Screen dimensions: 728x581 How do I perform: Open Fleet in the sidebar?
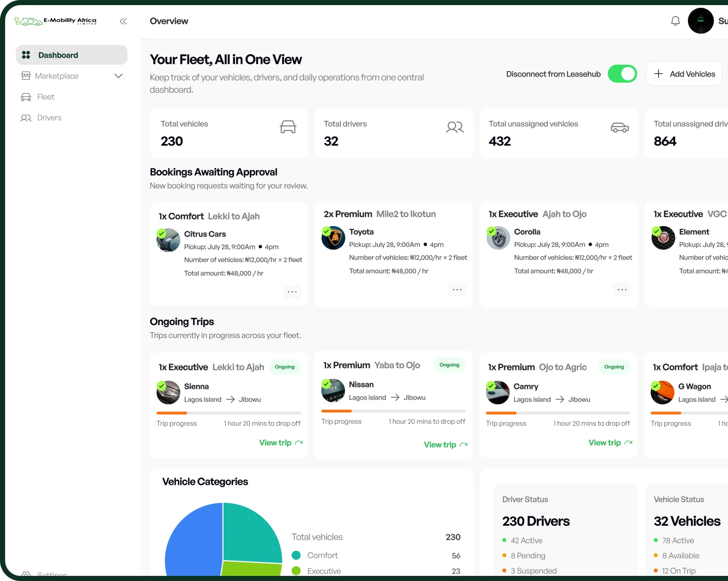(x=37, y=97)
